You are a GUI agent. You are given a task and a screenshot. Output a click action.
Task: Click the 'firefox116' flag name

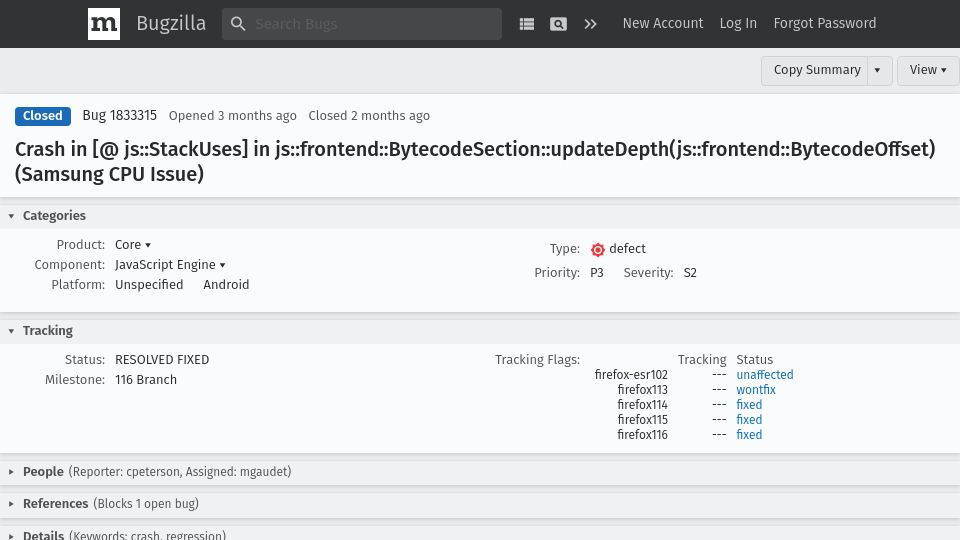click(x=642, y=434)
